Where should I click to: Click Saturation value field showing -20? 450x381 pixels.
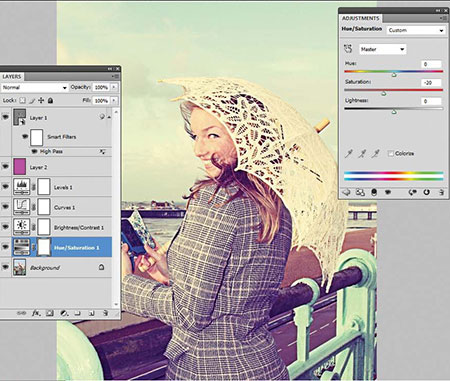(431, 83)
